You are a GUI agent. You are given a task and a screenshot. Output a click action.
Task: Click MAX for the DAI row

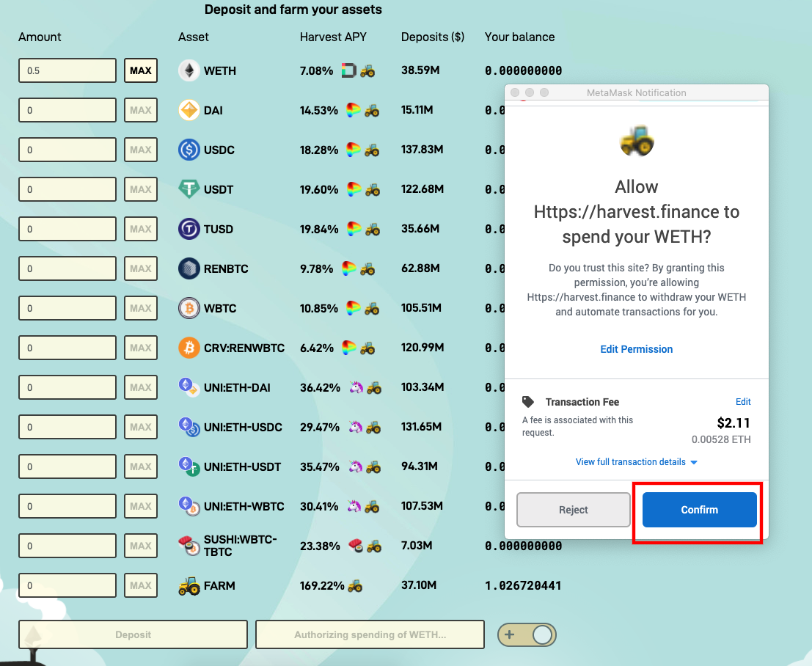tap(141, 110)
